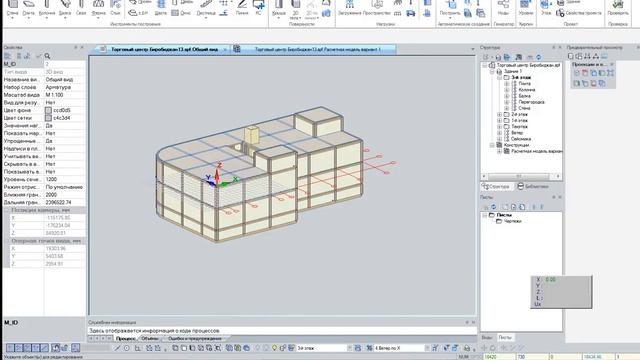Open the Ноды generator
This screenshot has width=640, height=360.
coord(503,8)
